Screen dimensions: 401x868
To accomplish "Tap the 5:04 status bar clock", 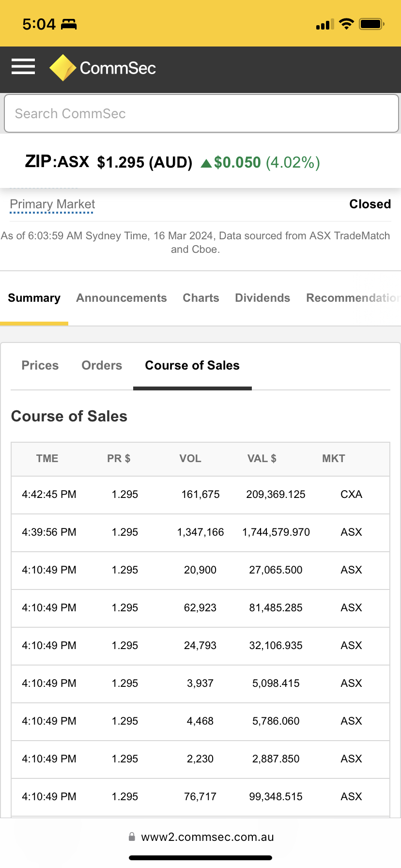I will 39,24.
